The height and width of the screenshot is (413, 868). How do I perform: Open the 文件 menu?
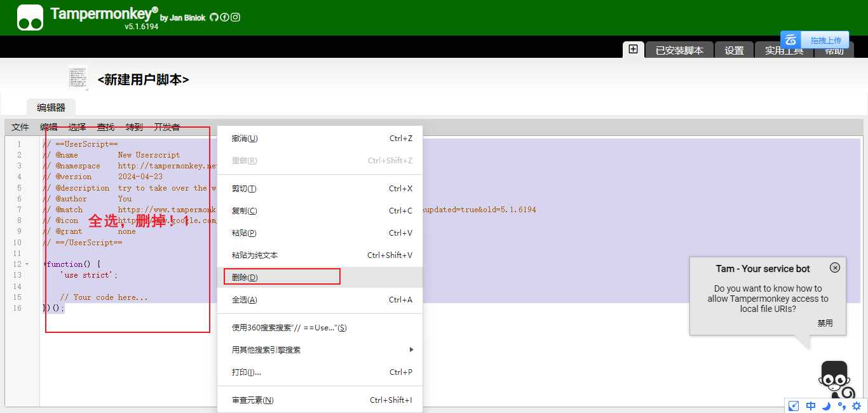(x=20, y=127)
